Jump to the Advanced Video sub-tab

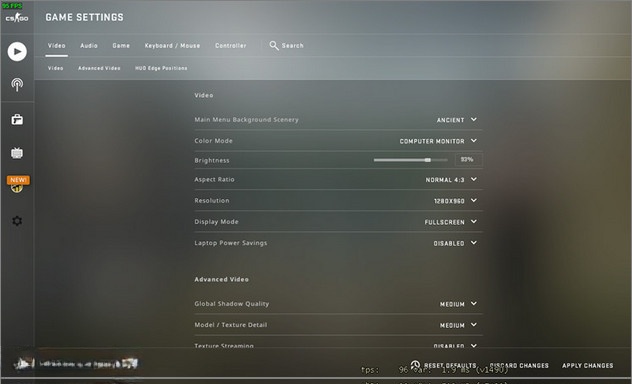[x=99, y=68]
